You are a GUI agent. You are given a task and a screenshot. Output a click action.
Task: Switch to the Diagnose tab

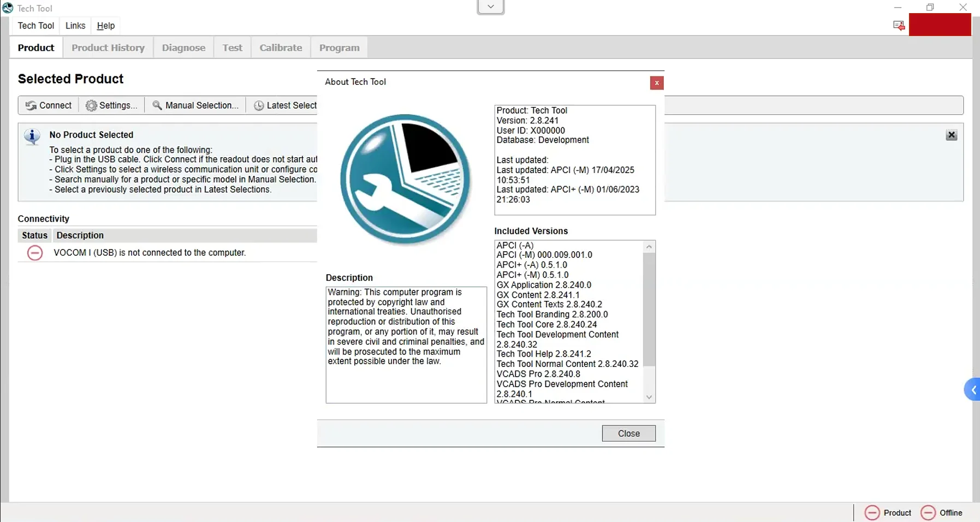183,48
